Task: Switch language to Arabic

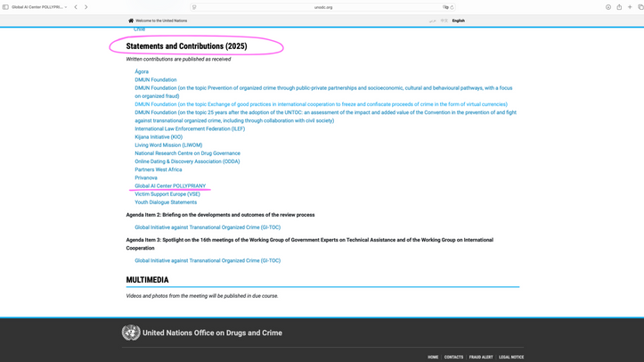Action: pyautogui.click(x=433, y=21)
